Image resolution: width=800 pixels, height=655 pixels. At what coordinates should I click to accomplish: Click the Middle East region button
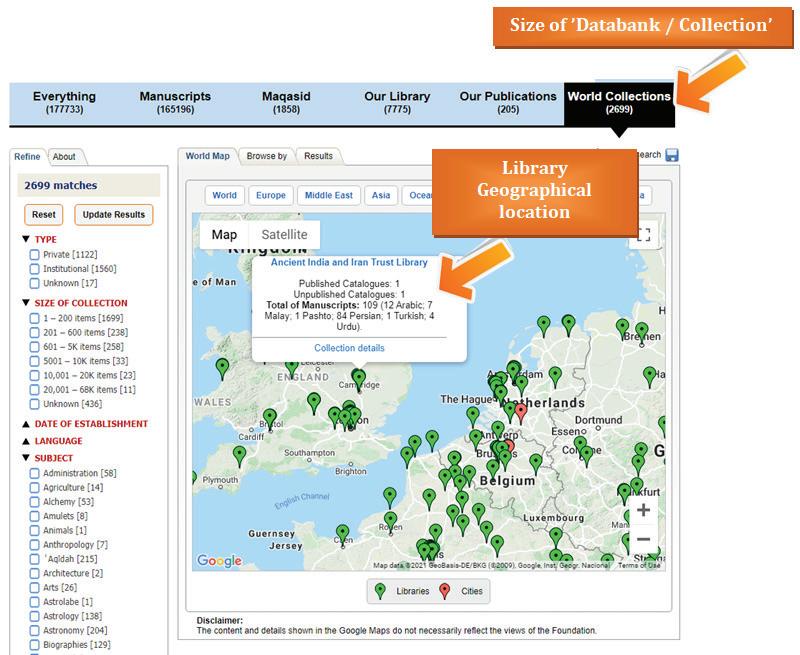329,195
